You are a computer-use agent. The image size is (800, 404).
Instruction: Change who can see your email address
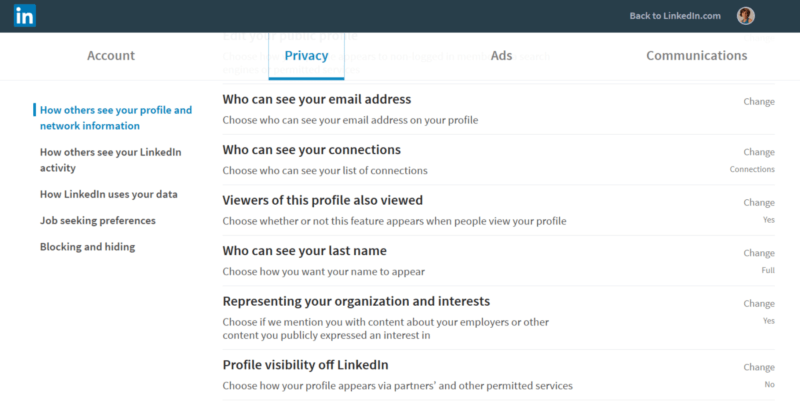(759, 102)
